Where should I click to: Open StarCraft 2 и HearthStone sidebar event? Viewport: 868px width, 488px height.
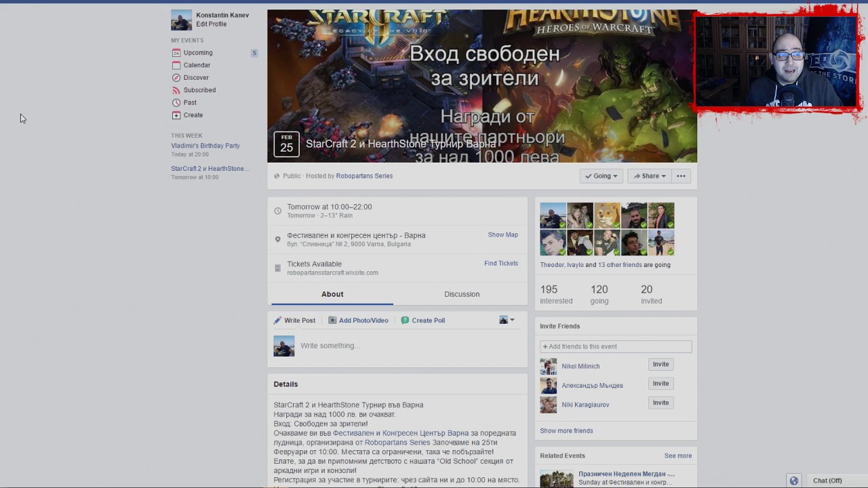click(x=210, y=169)
